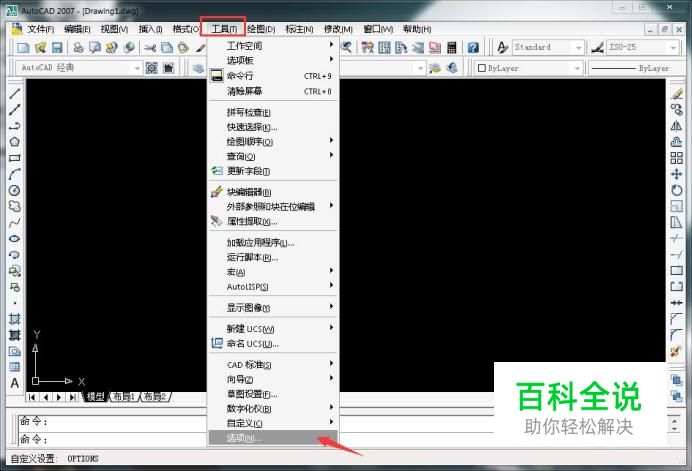Choose 加载应用程序(L)... menu entry
This screenshot has width=692, height=471.
pyautogui.click(x=272, y=242)
